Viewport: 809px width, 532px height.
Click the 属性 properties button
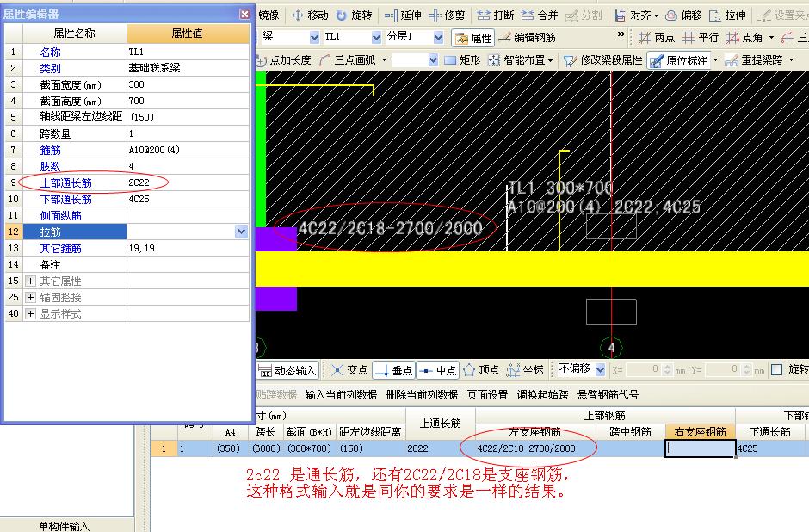(x=473, y=38)
